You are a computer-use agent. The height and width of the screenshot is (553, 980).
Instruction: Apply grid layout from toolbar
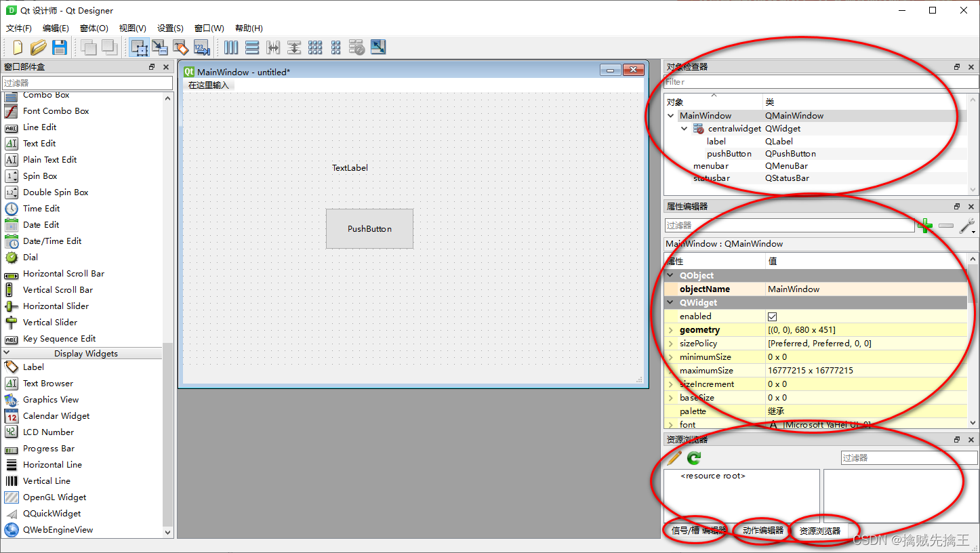coord(315,47)
